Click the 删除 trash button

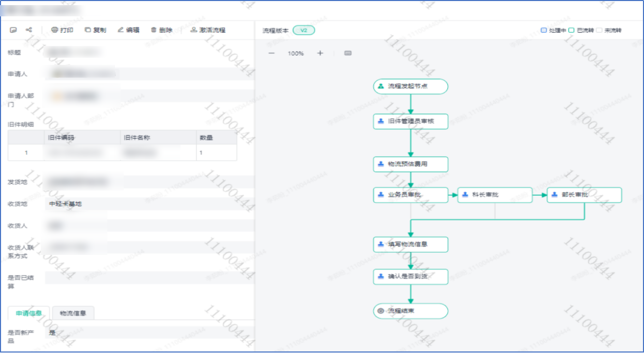(162, 30)
